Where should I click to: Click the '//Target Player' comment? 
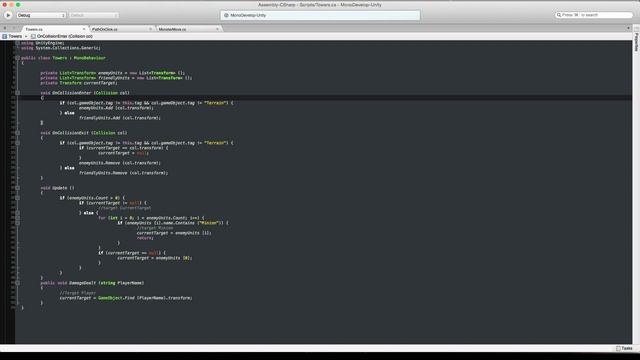pos(78,293)
